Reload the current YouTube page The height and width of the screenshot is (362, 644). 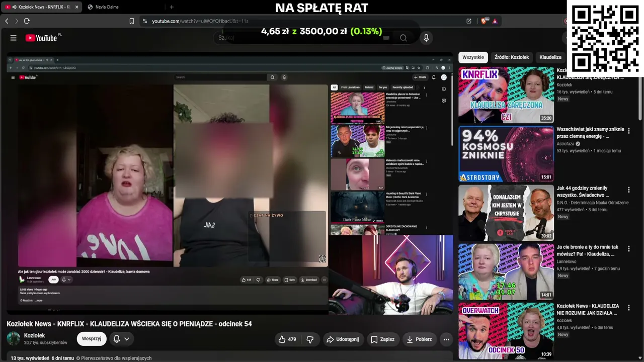click(27, 21)
